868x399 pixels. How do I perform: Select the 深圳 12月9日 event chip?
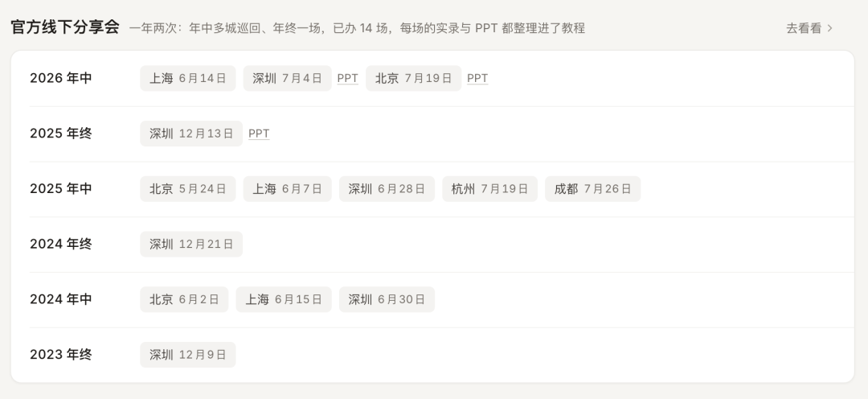coord(187,355)
